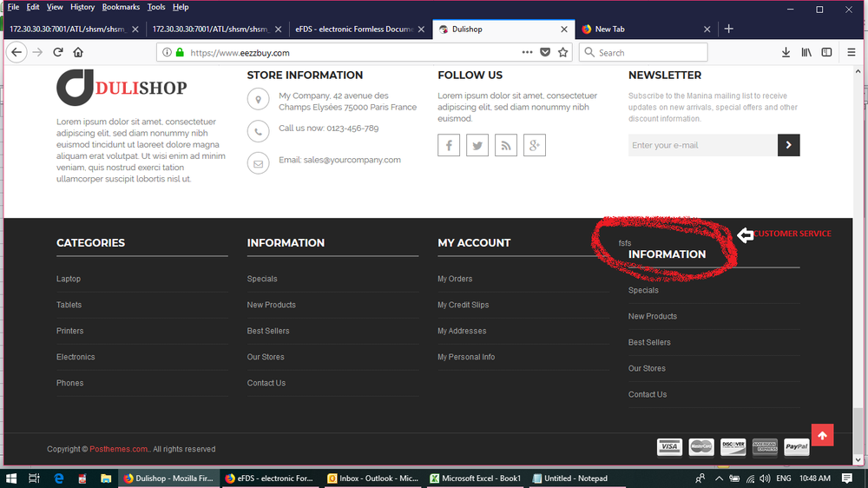
Task: Open the Printers category link
Action: pos(69,331)
